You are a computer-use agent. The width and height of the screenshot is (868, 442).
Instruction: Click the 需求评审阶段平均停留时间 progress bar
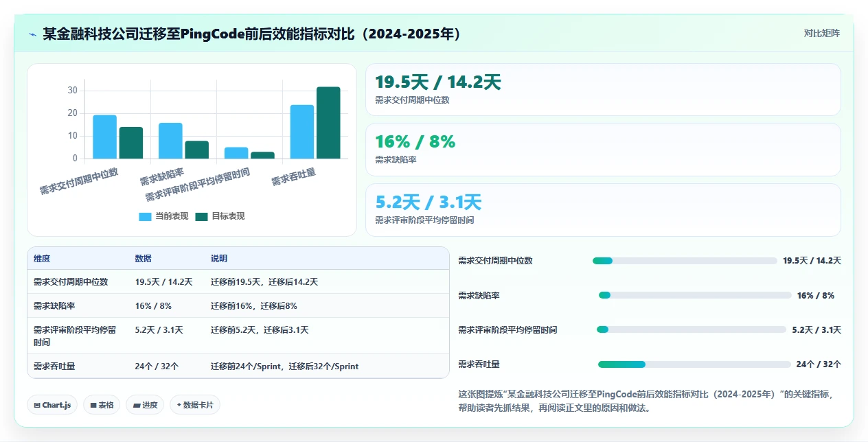(692, 329)
